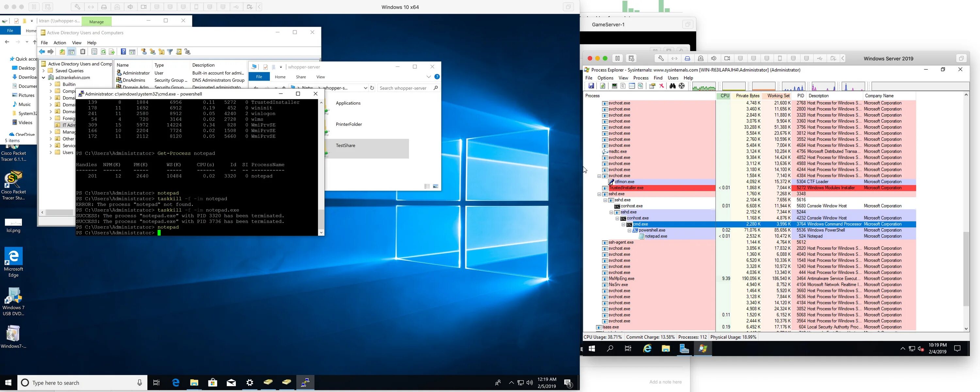Collapse cmd.exe process subtree
Image resolution: width=980 pixels, height=392 pixels.
[624, 225]
